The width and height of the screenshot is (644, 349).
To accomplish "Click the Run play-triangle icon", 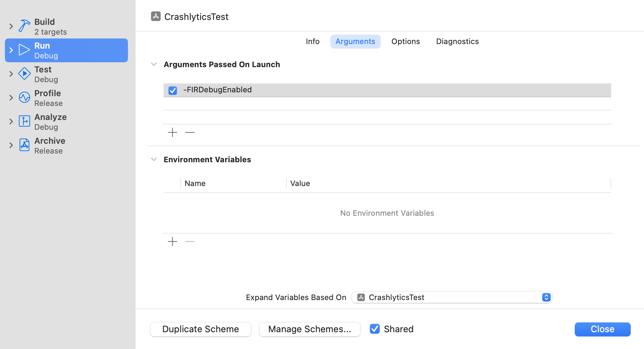I will pos(24,50).
